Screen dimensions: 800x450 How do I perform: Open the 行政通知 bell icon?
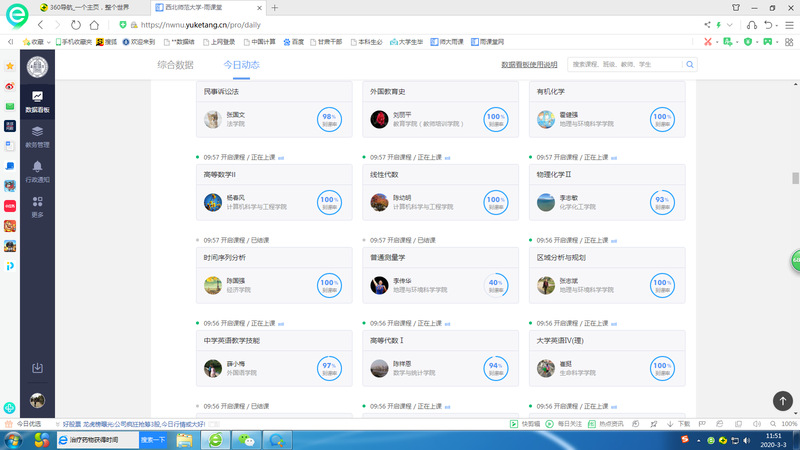pos(37,171)
